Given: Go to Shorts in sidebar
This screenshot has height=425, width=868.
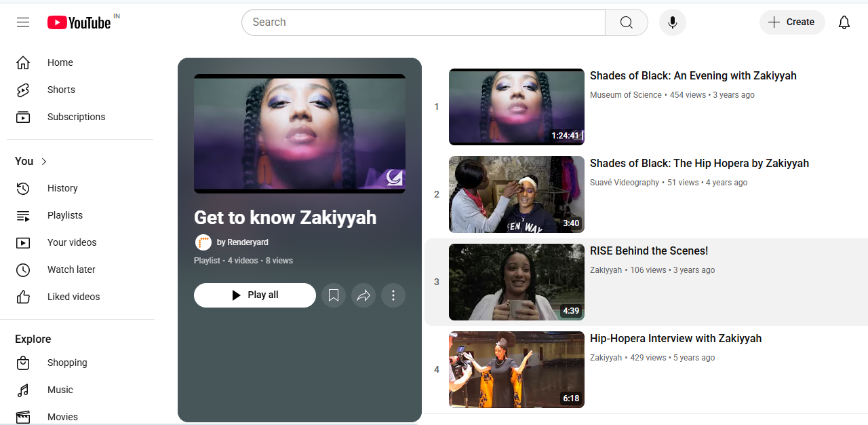Looking at the screenshot, I should pos(61,90).
